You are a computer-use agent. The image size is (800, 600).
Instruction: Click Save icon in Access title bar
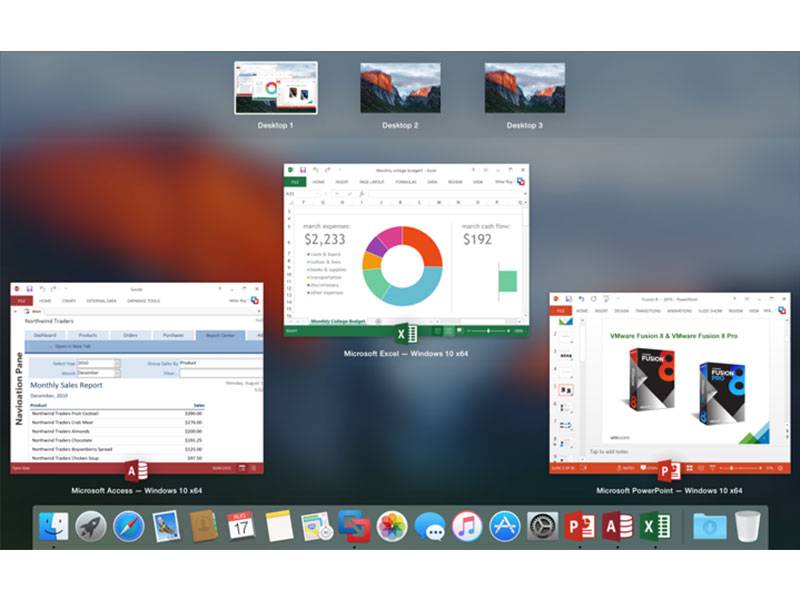30,289
